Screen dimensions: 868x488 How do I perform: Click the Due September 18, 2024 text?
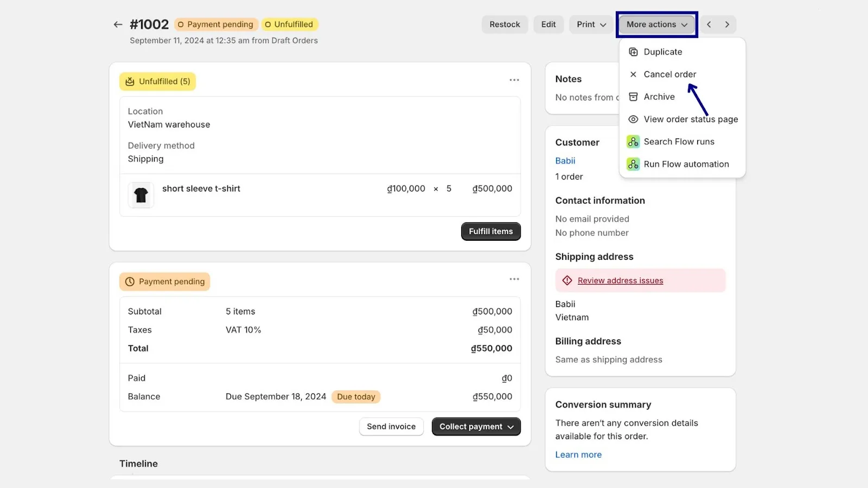coord(276,396)
